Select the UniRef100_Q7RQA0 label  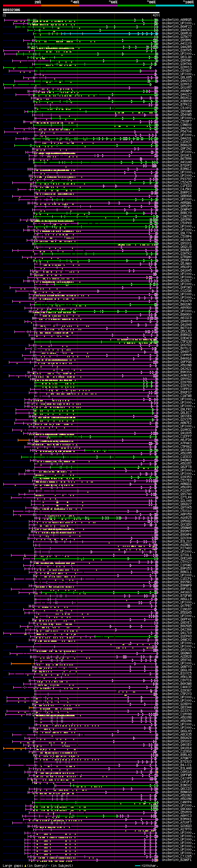177,257
